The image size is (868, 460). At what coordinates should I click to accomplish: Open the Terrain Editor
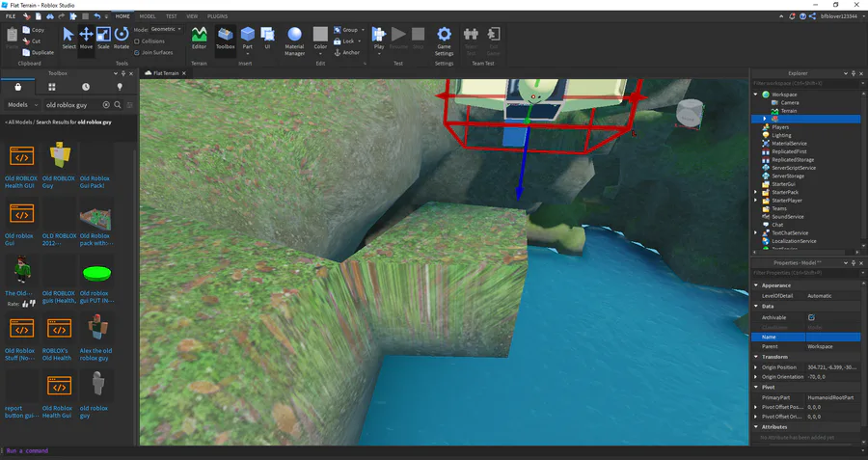[x=199, y=39]
